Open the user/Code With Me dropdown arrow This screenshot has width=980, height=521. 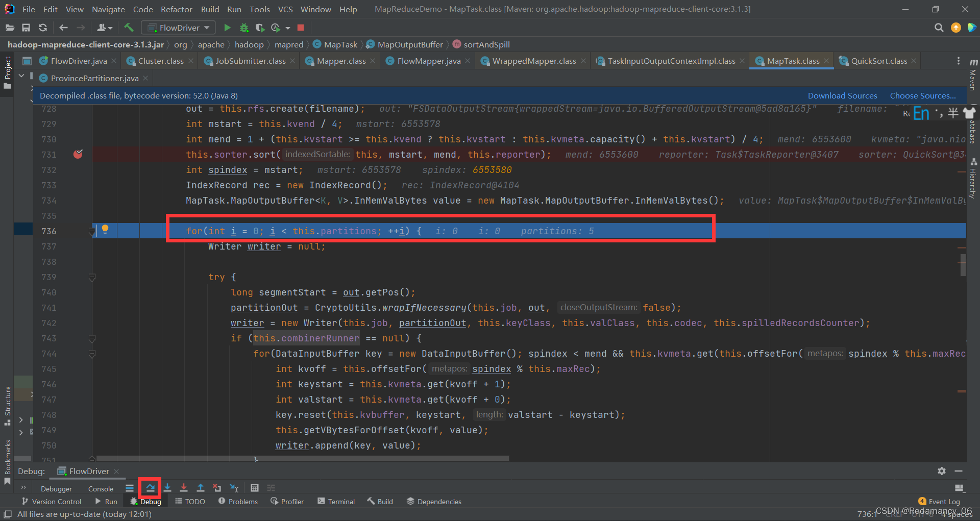click(110, 28)
